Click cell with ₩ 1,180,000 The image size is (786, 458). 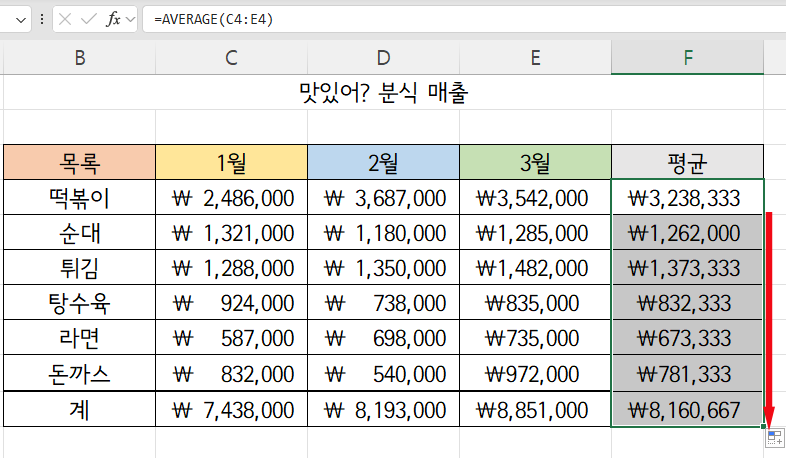(383, 233)
